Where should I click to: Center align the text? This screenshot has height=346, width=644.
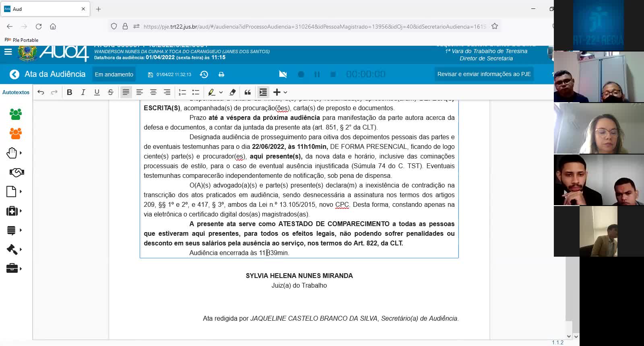153,92
